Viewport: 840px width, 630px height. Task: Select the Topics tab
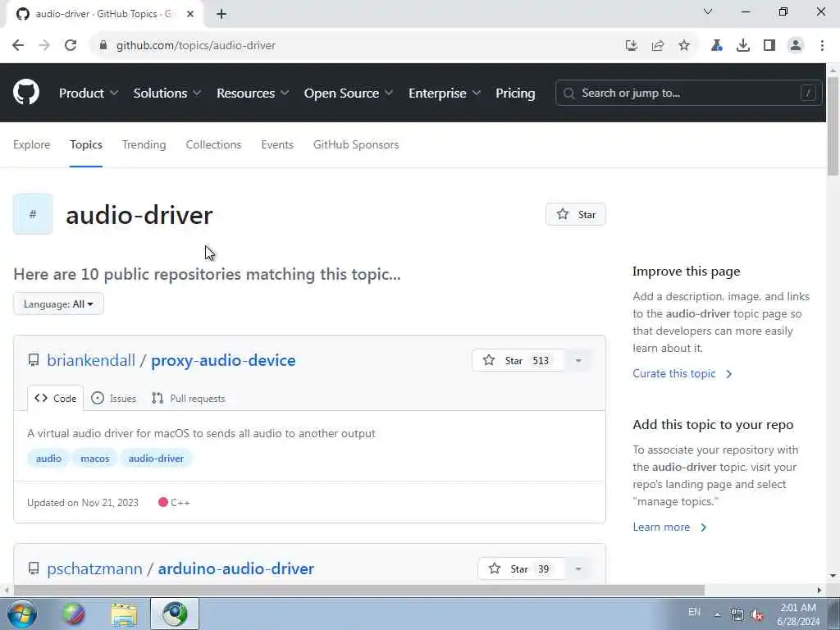(85, 144)
